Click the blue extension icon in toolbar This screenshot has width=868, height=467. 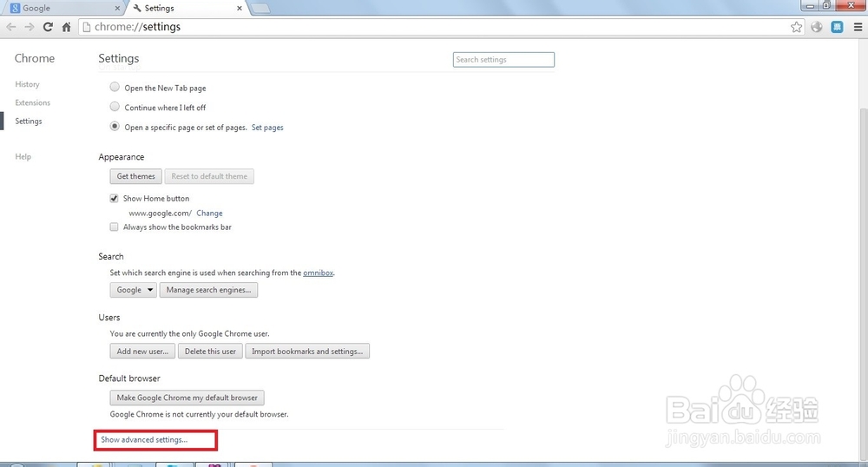tap(837, 27)
